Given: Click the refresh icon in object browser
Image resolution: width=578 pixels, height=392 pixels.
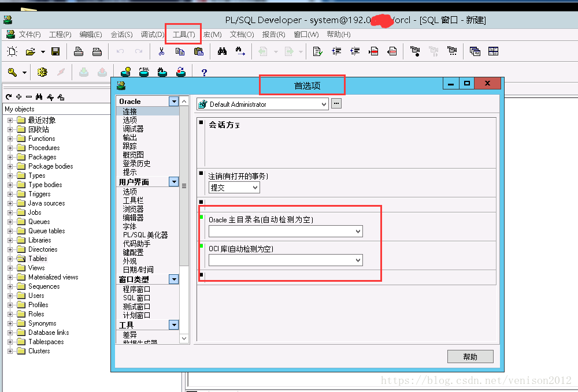Looking at the screenshot, I should click(x=9, y=97).
